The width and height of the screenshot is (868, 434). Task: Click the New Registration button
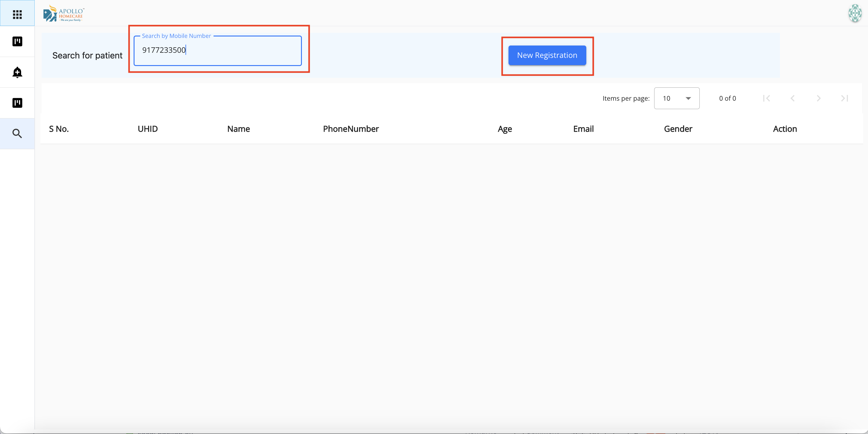pos(547,55)
